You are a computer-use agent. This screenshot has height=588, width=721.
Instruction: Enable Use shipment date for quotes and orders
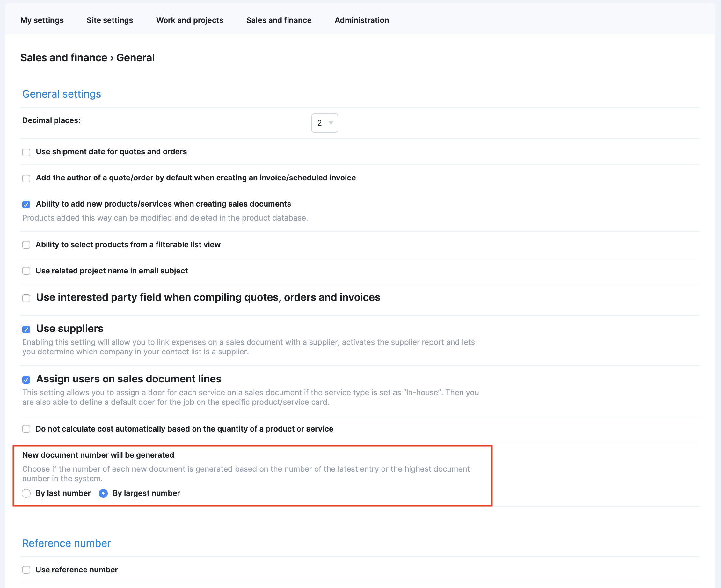tap(26, 152)
